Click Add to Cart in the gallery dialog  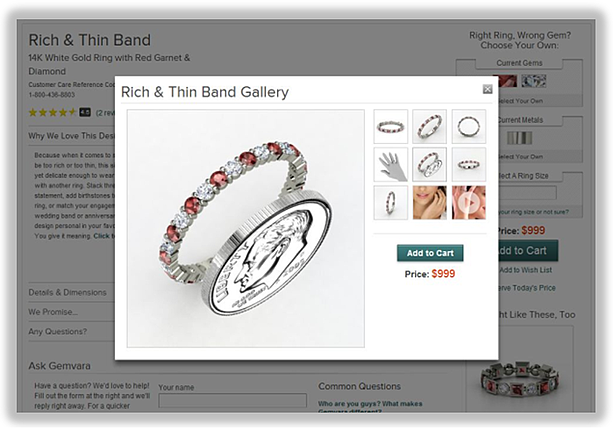(x=430, y=253)
